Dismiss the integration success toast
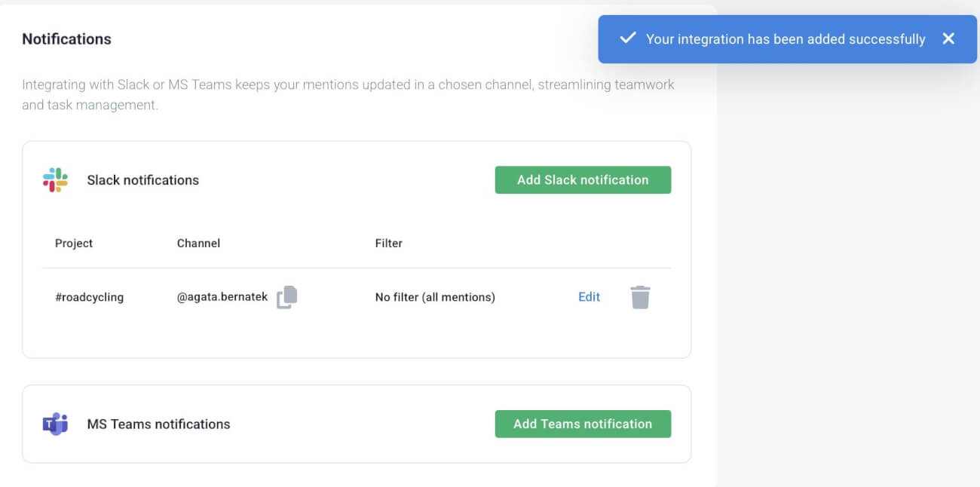 point(948,38)
